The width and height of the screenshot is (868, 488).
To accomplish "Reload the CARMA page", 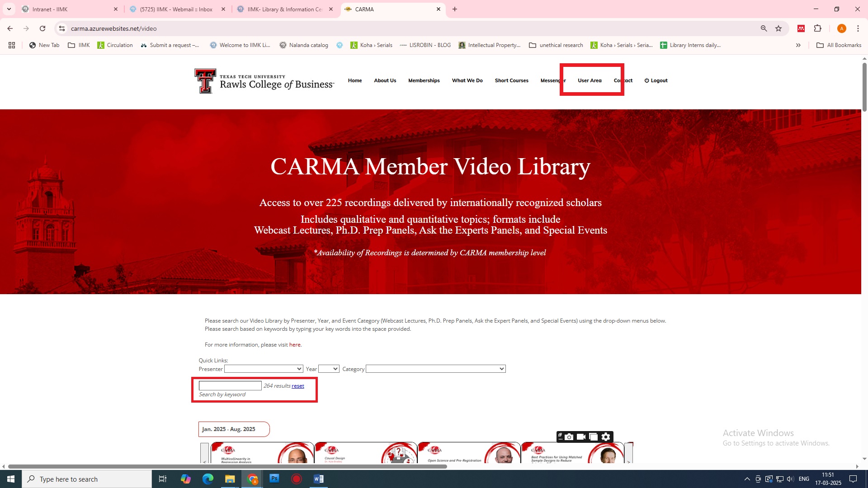I will [42, 28].
